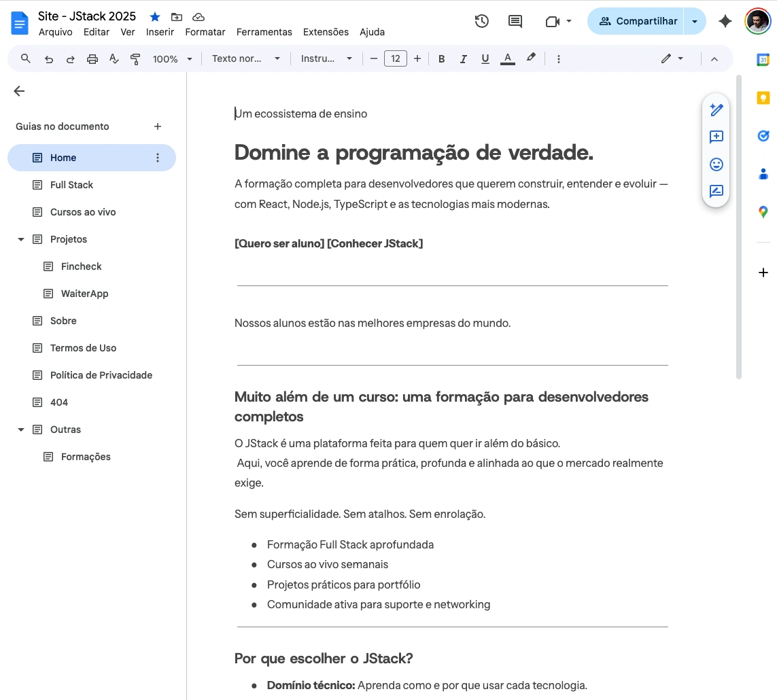This screenshot has height=700, width=777.
Task: Open the Extensões menu
Action: (326, 32)
